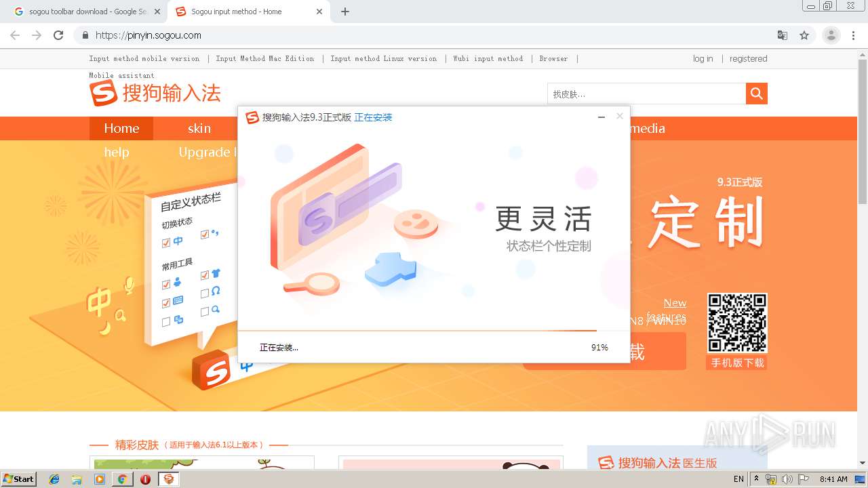
Task: Open Chrome's three-dot menu
Action: [854, 35]
